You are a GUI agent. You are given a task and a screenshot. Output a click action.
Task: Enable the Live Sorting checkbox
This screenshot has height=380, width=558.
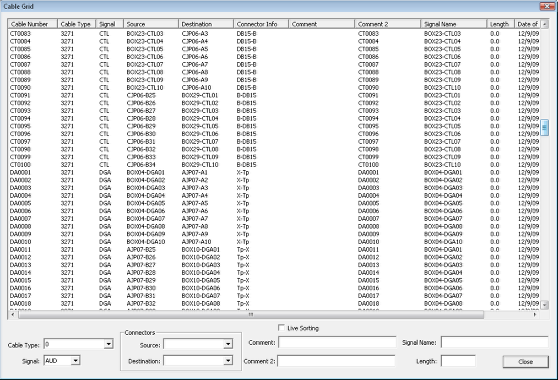pos(281,327)
